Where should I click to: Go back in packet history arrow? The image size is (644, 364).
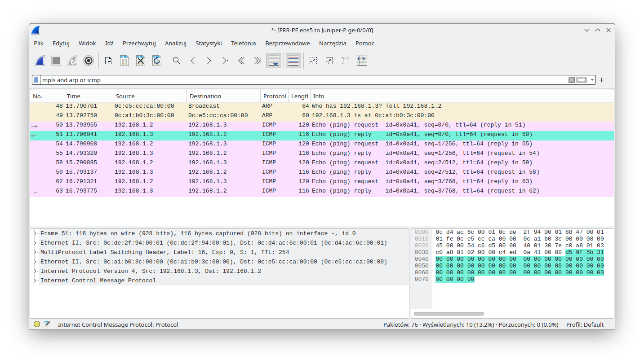(x=193, y=61)
